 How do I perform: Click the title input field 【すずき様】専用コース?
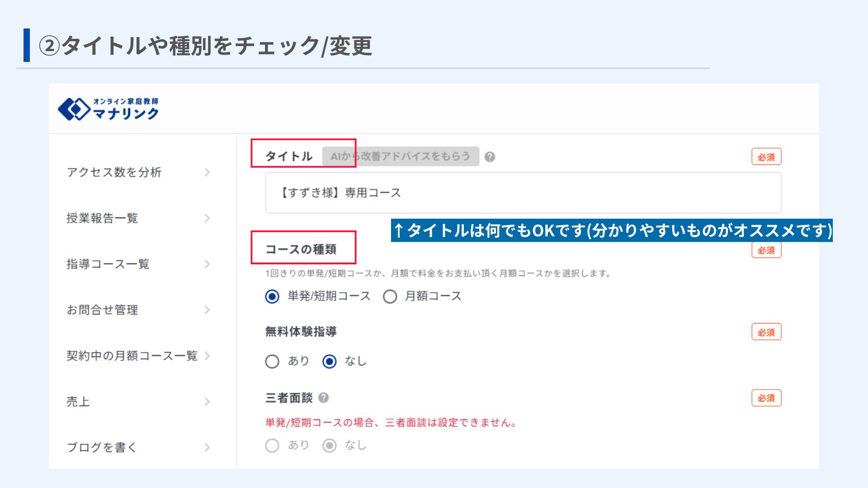tap(523, 192)
